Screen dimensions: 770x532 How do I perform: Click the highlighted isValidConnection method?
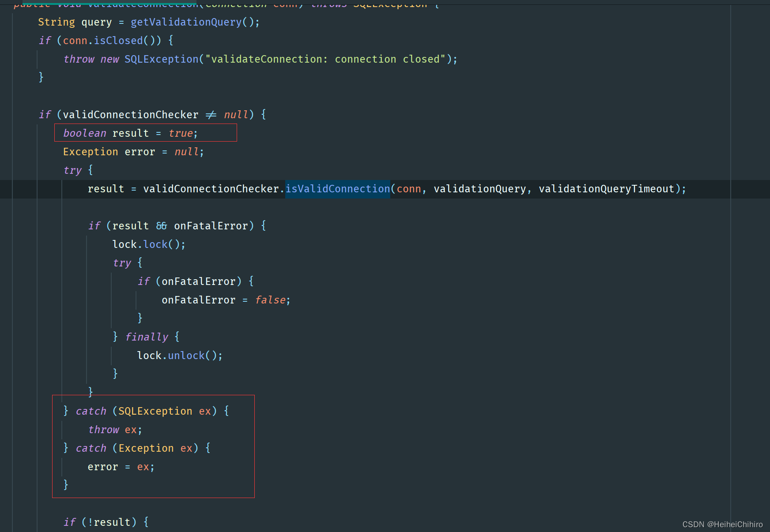(x=338, y=189)
